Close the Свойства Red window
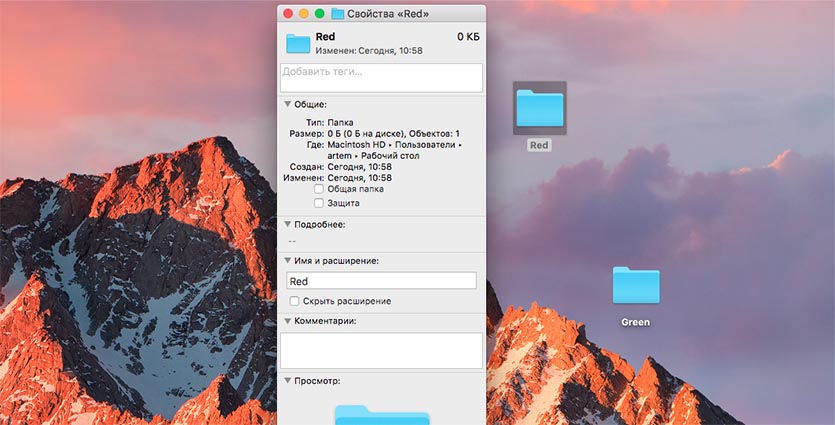Image resolution: width=835 pixels, height=425 pixels. (288, 14)
